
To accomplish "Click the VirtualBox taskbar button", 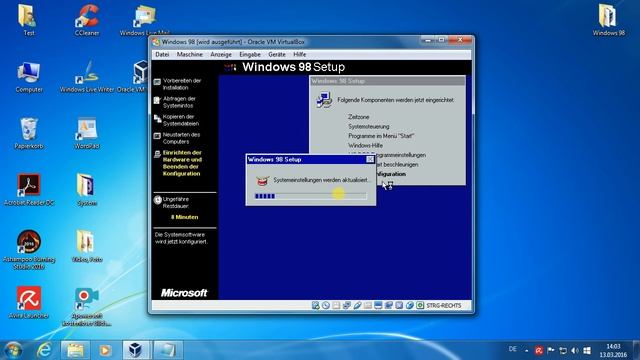I will (x=136, y=350).
